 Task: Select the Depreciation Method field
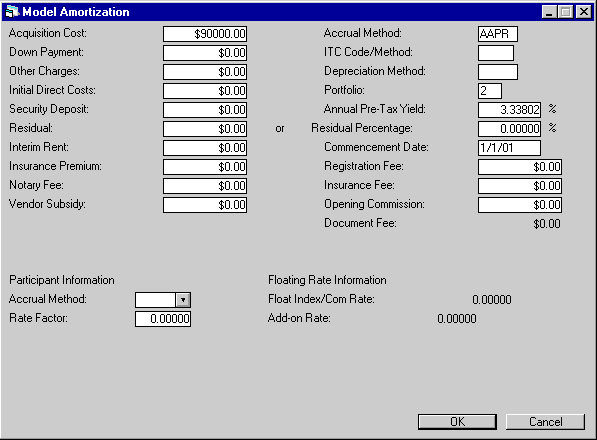(x=498, y=72)
